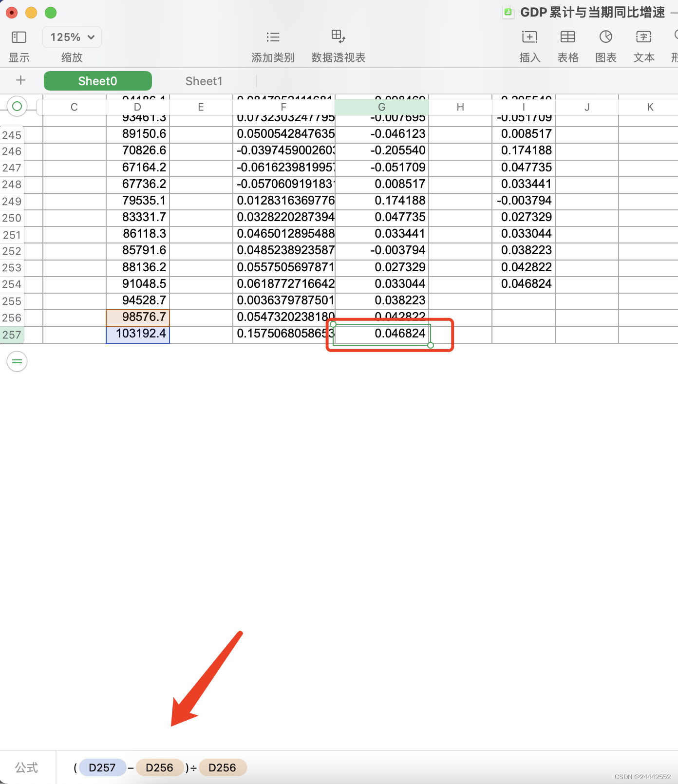Select row 247 header

12,168
